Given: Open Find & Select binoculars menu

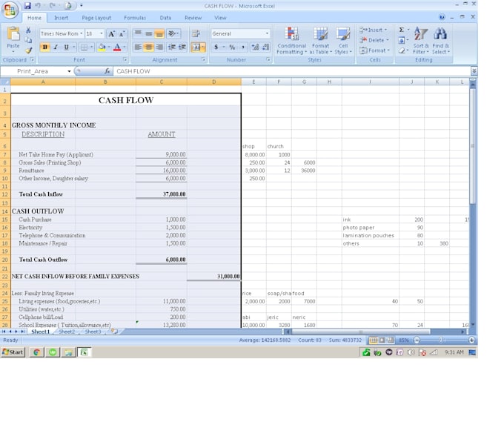Looking at the screenshot, I should tap(441, 41).
